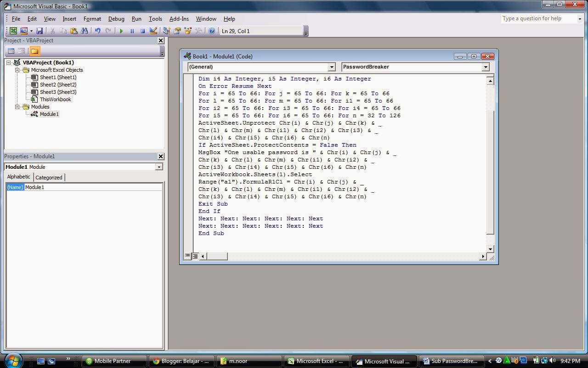The height and width of the screenshot is (368, 588).
Task: Close the Project - VBAProject panel
Action: pos(161,40)
